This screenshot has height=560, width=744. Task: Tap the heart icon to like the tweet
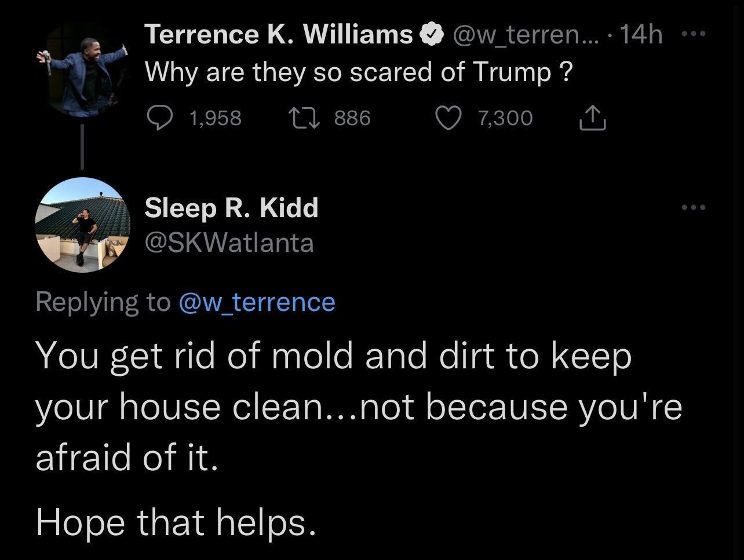coord(447,118)
